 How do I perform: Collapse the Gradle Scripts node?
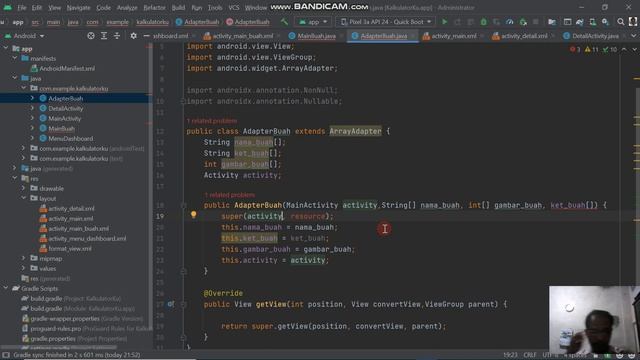[x=6, y=288]
